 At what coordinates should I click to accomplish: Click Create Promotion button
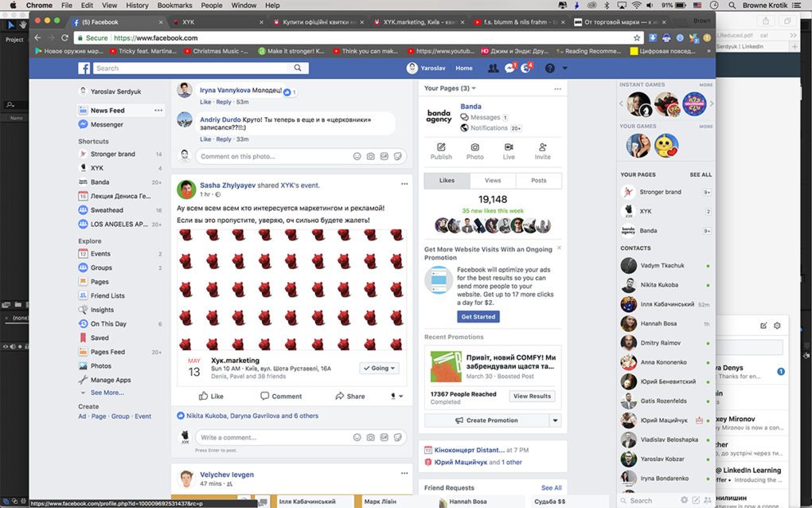(x=486, y=420)
